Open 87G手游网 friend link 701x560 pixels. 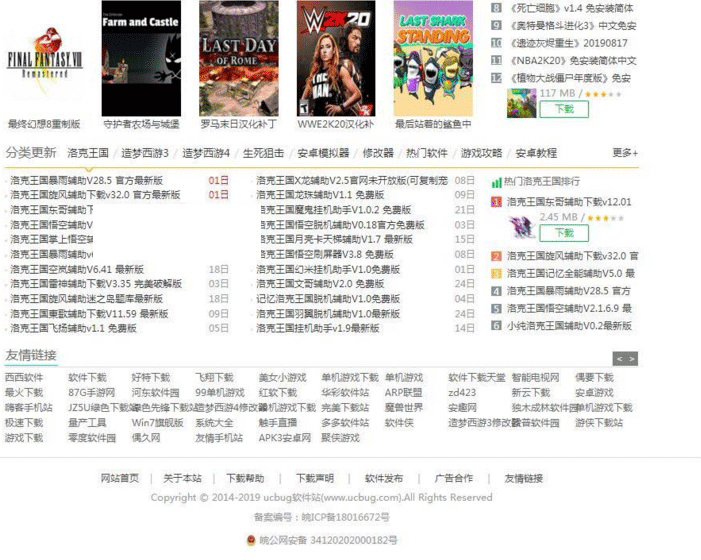92,393
